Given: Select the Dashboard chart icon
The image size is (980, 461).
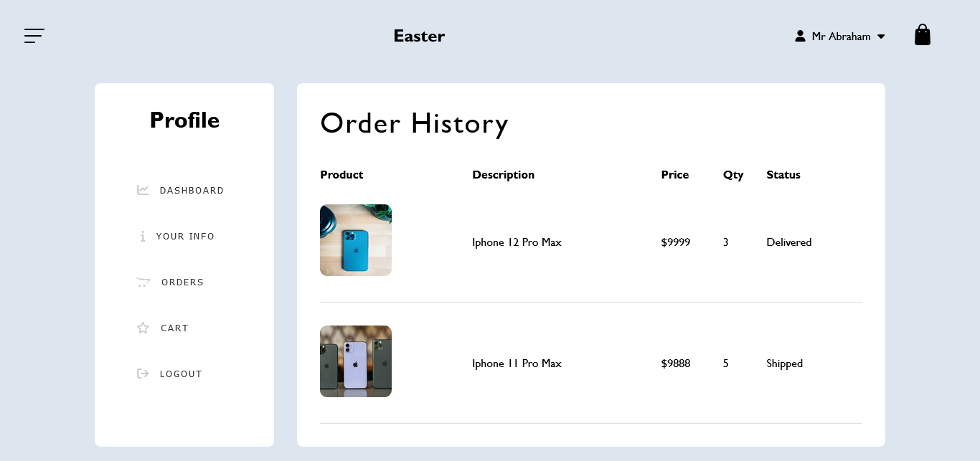Looking at the screenshot, I should tap(143, 190).
